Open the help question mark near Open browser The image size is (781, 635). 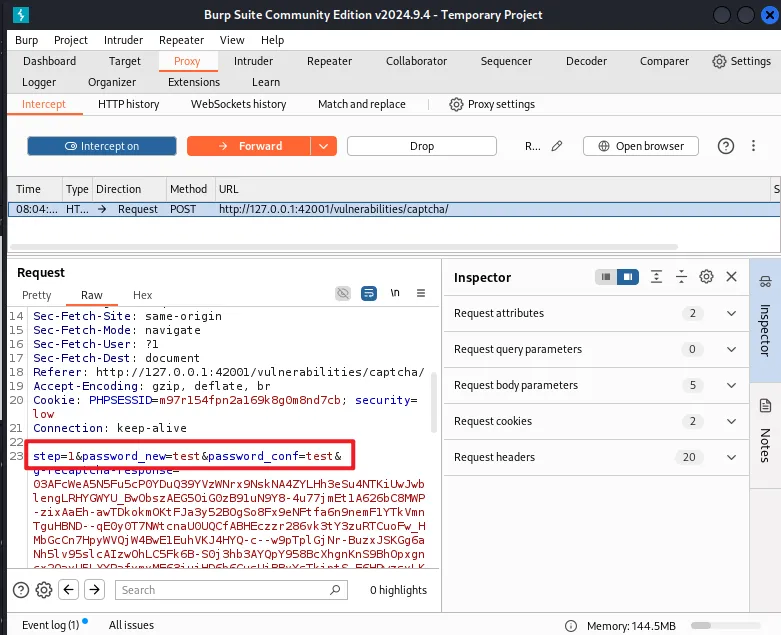725,146
